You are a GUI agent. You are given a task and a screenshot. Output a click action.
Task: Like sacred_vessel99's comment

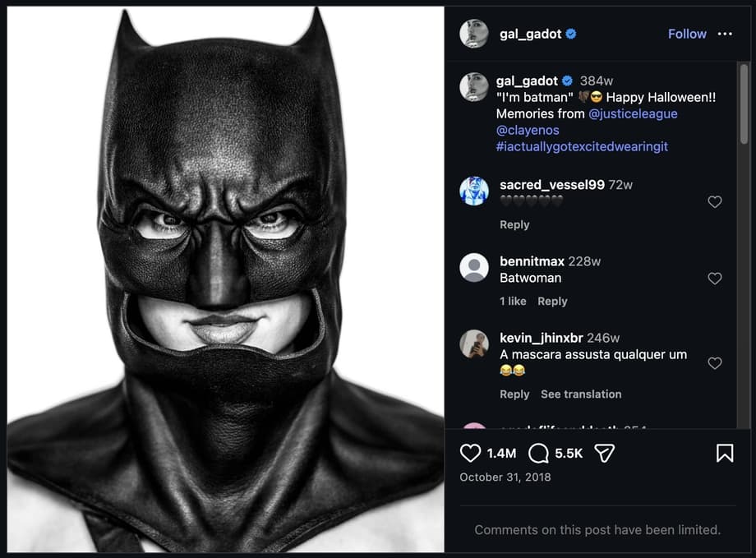pos(715,201)
